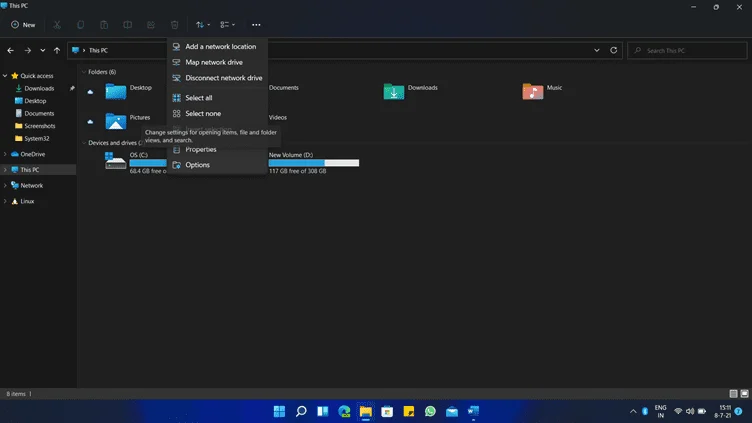
Task: Click the Delete trash icon in toolbar
Action: click(175, 25)
